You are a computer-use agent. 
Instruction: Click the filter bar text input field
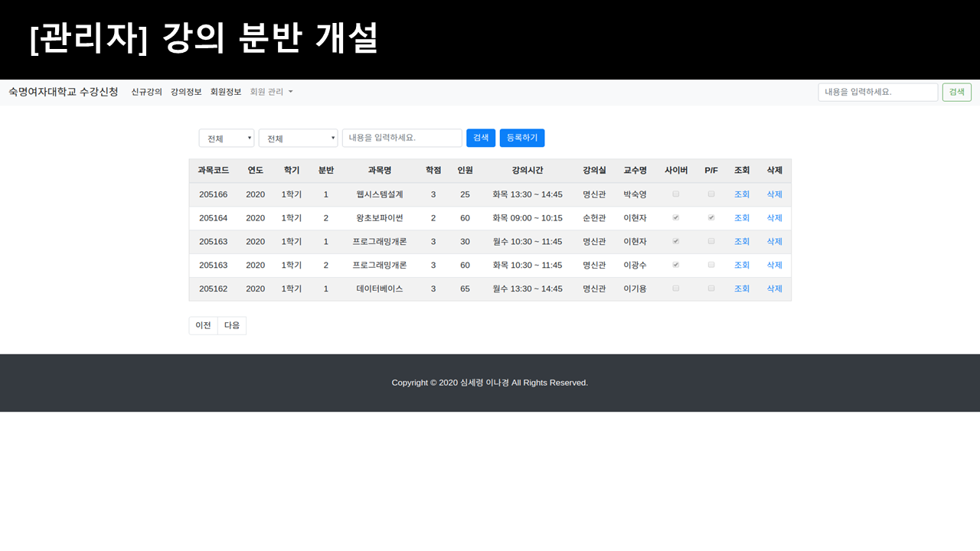402,138
